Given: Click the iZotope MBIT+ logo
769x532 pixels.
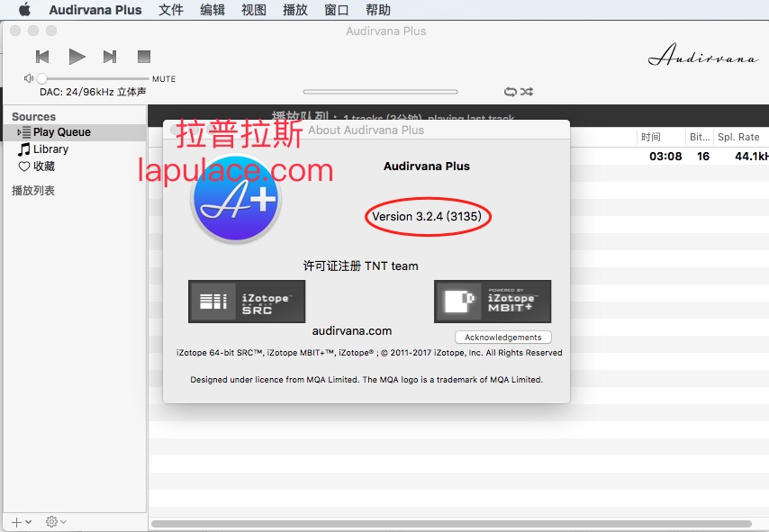Looking at the screenshot, I should [x=493, y=302].
